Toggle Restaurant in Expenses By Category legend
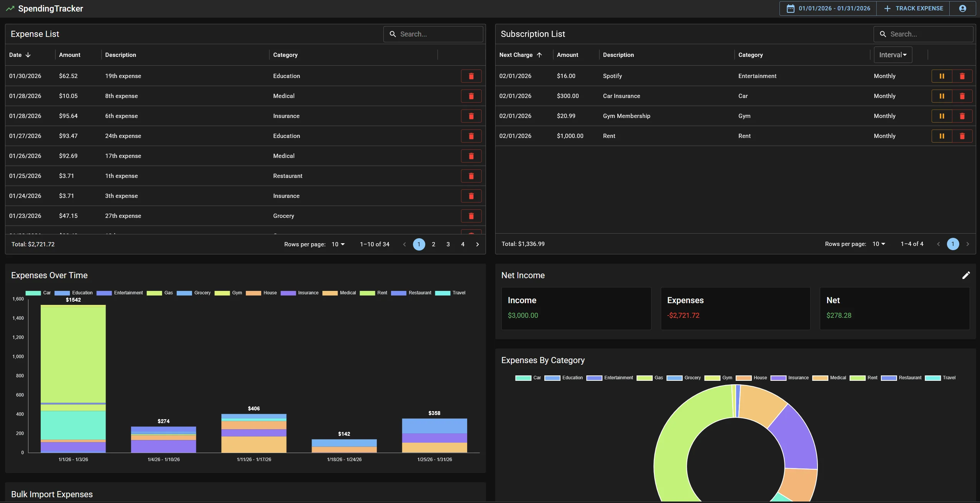Screen dimensions: 980x503 tap(901, 378)
